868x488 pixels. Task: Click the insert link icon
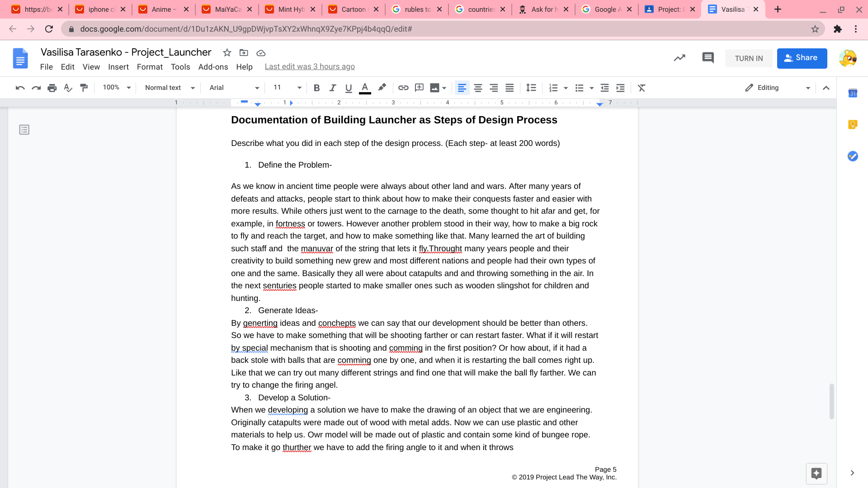403,88
